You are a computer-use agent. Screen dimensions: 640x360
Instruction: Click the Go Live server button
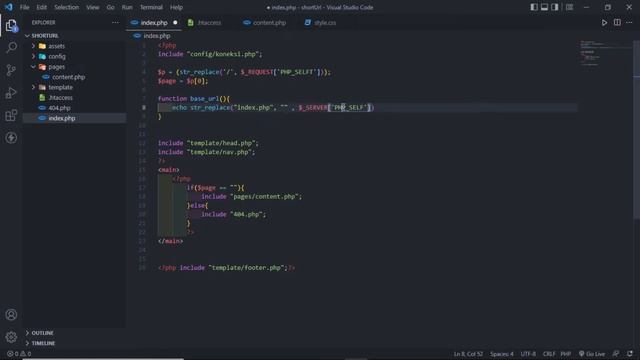pos(591,354)
